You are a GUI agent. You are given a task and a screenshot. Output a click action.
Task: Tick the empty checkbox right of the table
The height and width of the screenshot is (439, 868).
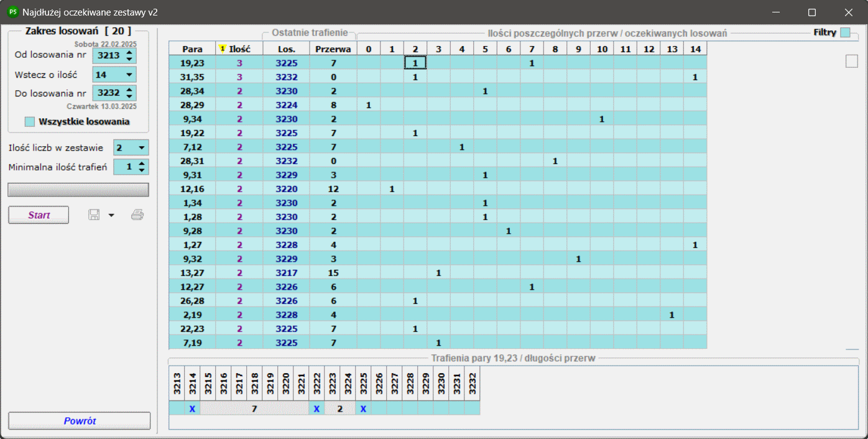point(852,61)
